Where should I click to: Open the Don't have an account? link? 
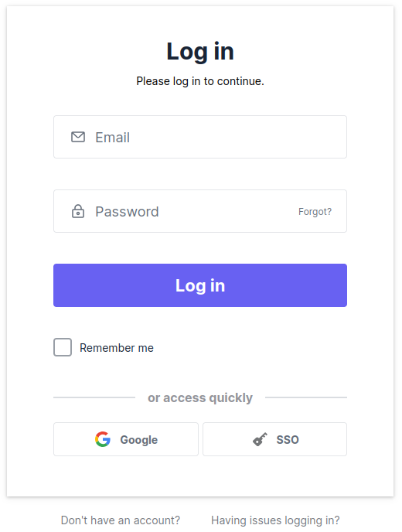121,520
